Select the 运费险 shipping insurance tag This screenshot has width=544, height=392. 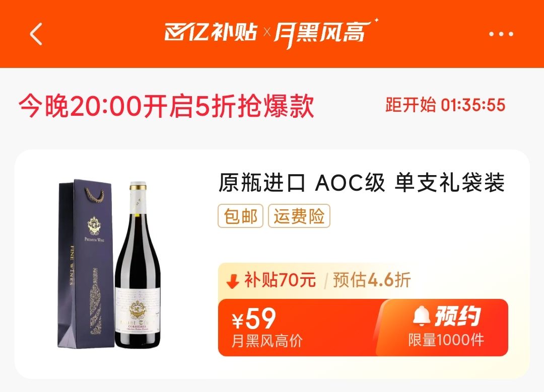pos(299,216)
